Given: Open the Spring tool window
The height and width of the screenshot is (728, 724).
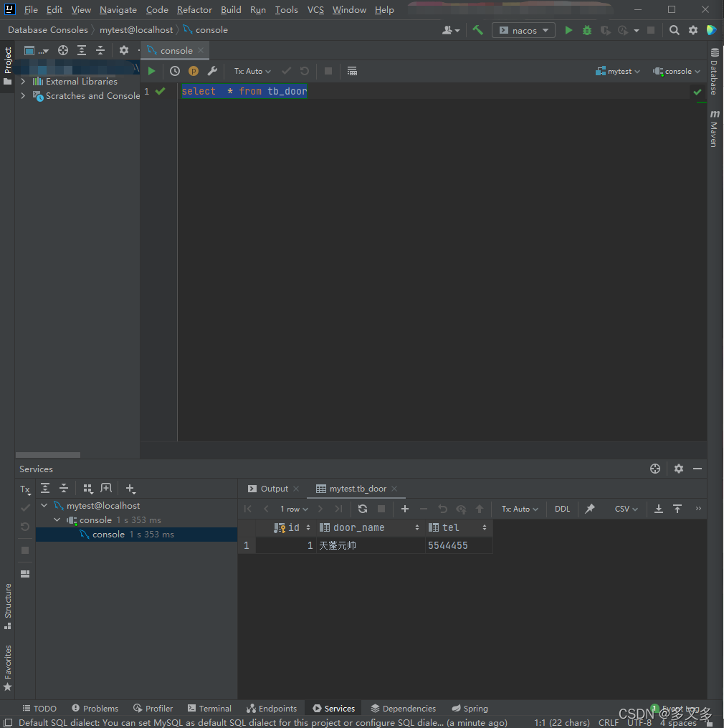Looking at the screenshot, I should [x=470, y=708].
